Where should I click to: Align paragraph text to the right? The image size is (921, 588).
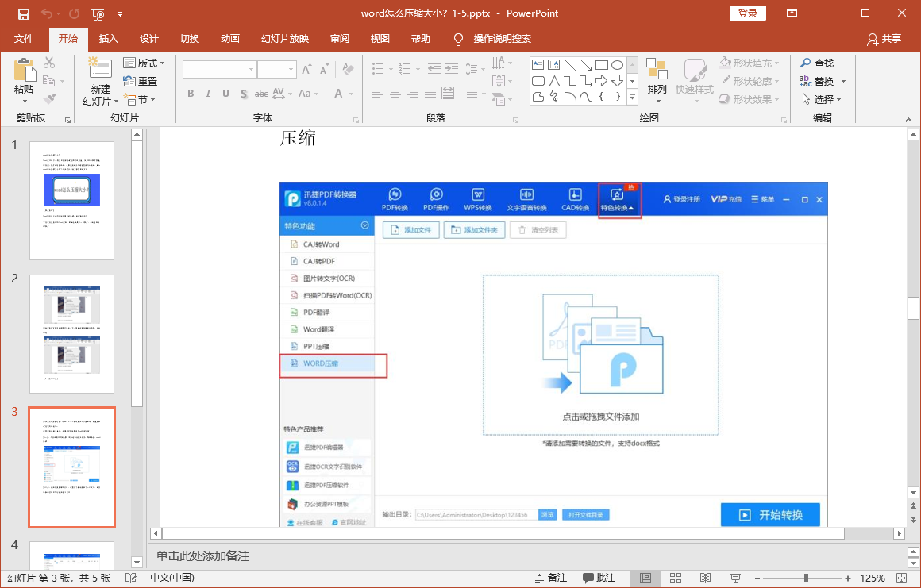coord(413,94)
